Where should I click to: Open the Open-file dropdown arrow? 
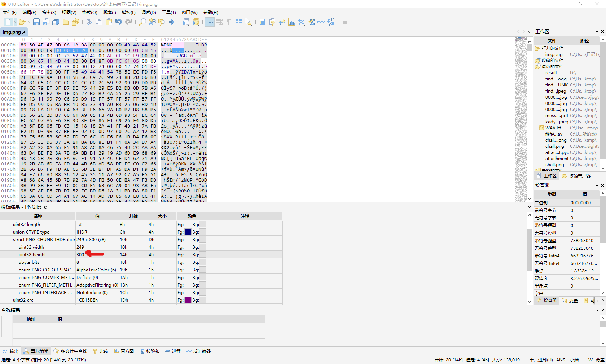tap(30, 22)
